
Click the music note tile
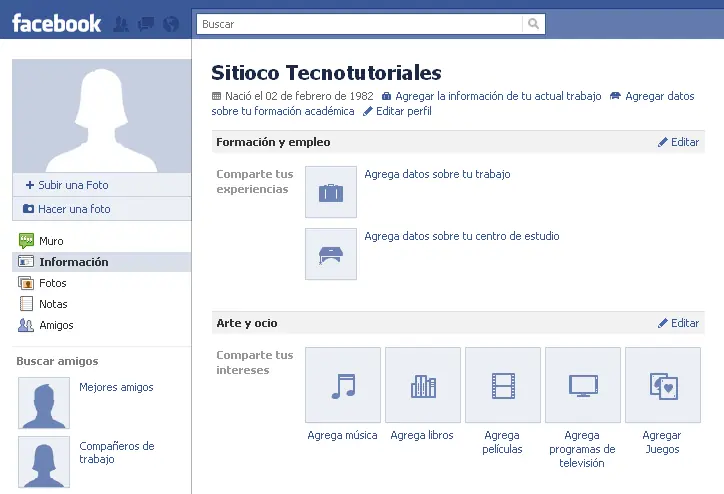[x=343, y=385]
